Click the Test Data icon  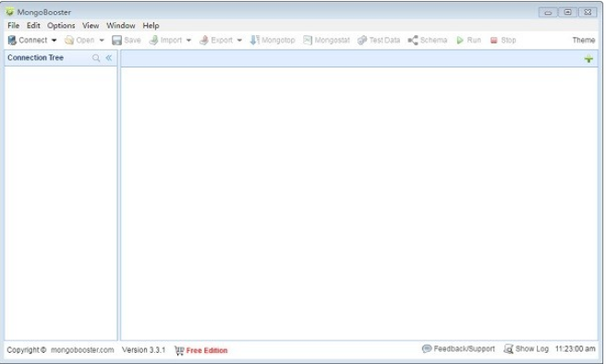pos(362,41)
